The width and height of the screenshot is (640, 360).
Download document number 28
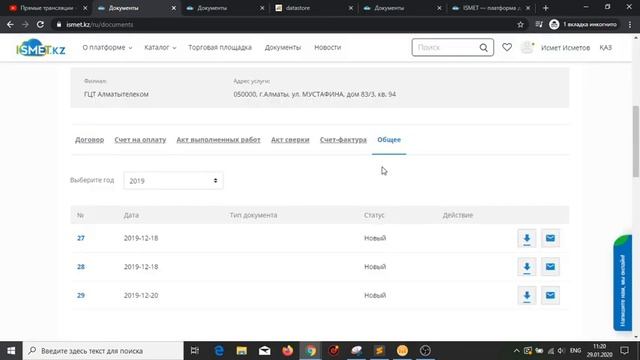(x=527, y=267)
